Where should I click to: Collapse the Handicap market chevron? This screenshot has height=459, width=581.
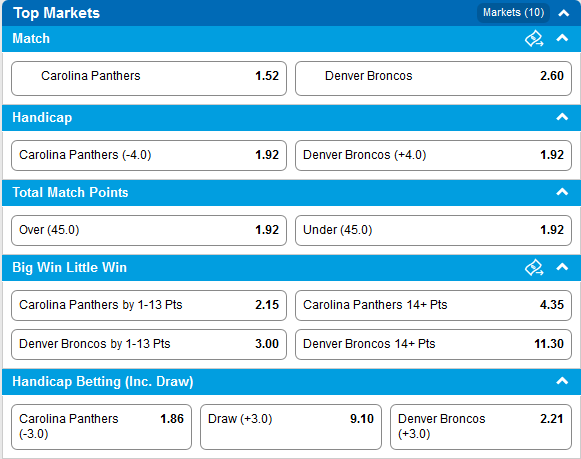point(562,117)
